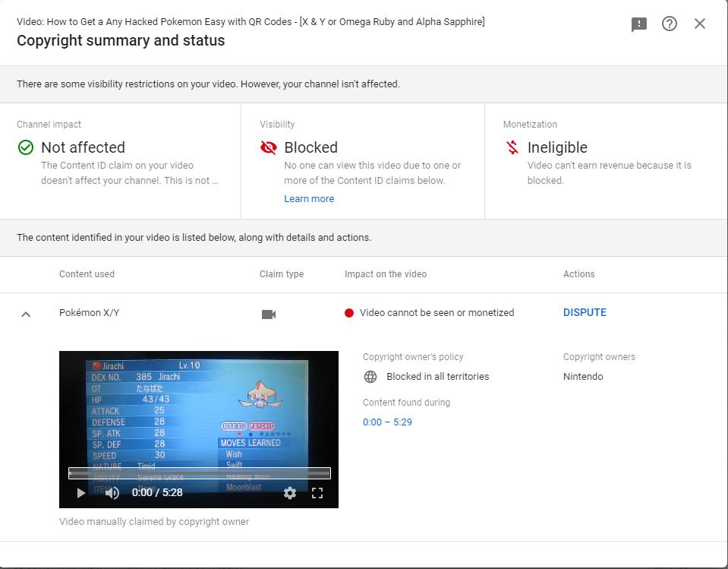The width and height of the screenshot is (728, 569).
Task: Enter fullscreen on the video preview
Action: coord(317,493)
